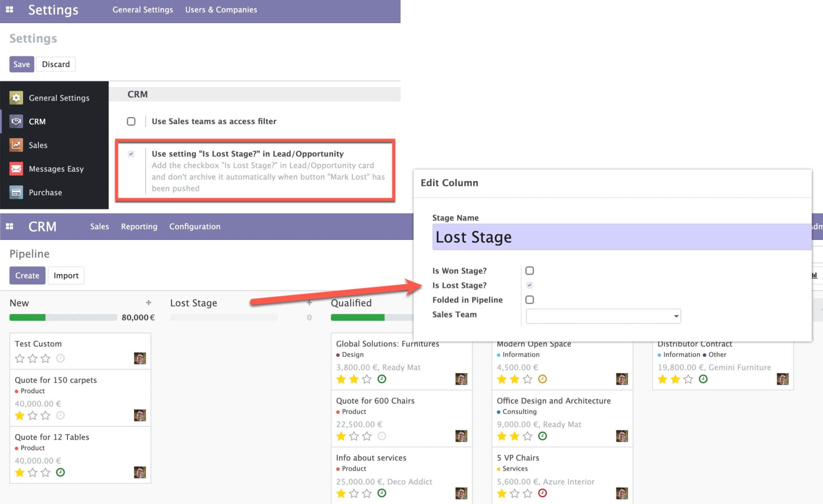Check 'Is Won Stage?' in Edit Column

(x=530, y=270)
